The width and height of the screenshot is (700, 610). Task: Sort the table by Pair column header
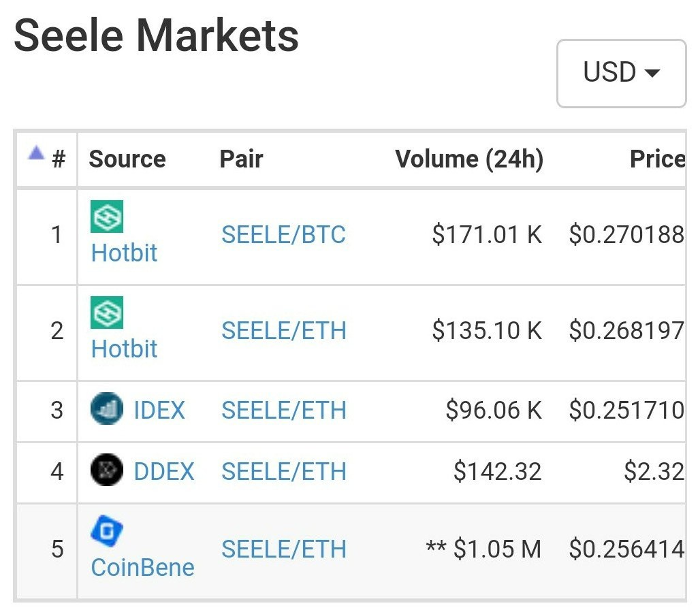[241, 159]
